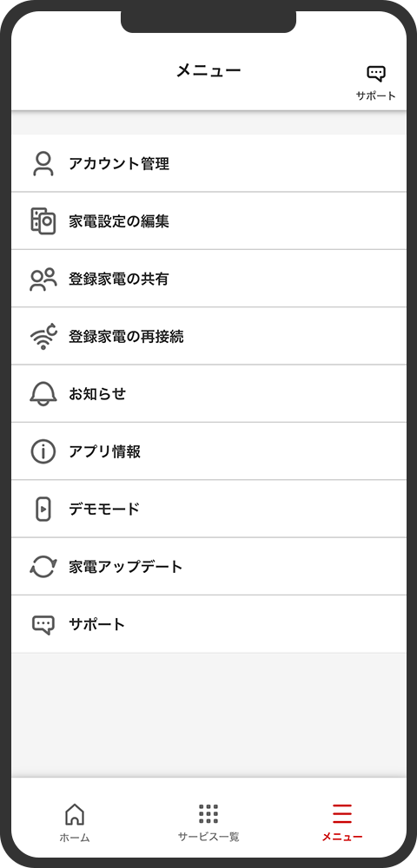Click the circular arrows icon for 家電アップデート
The width and height of the screenshot is (417, 868).
click(x=43, y=567)
